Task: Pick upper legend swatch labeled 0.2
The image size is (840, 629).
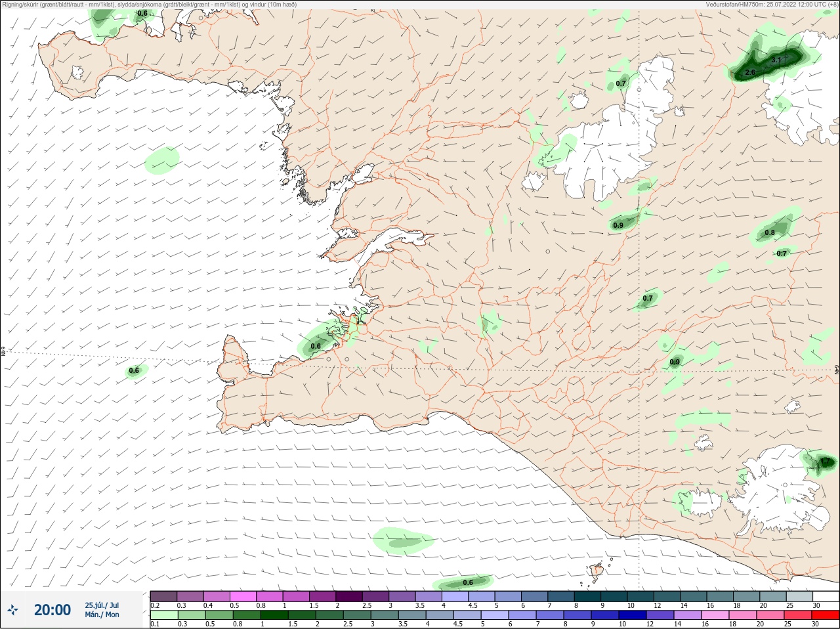Action: pyautogui.click(x=163, y=596)
